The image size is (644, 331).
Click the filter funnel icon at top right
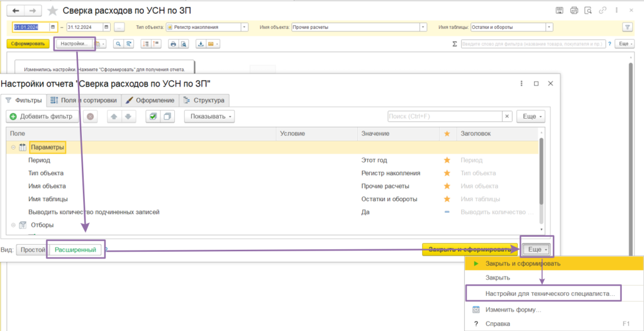pyautogui.click(x=627, y=27)
